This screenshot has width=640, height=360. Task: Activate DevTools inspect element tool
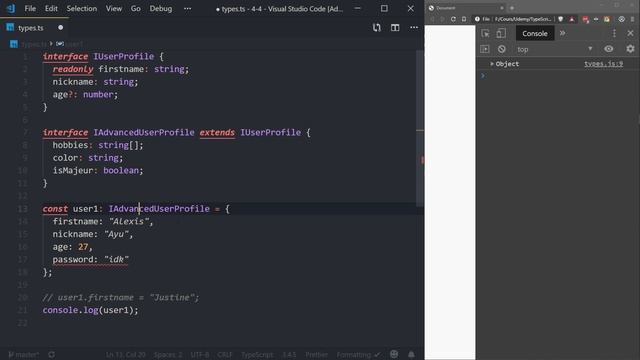tap(485, 33)
